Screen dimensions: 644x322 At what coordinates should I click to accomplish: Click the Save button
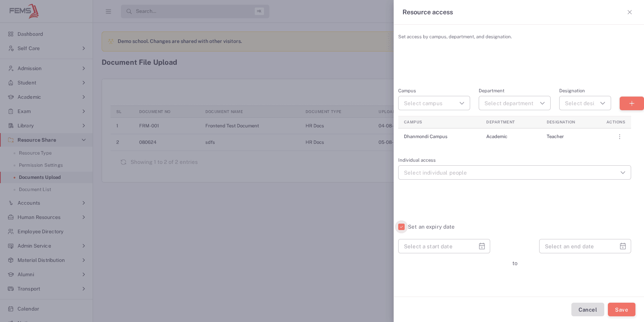click(621, 309)
